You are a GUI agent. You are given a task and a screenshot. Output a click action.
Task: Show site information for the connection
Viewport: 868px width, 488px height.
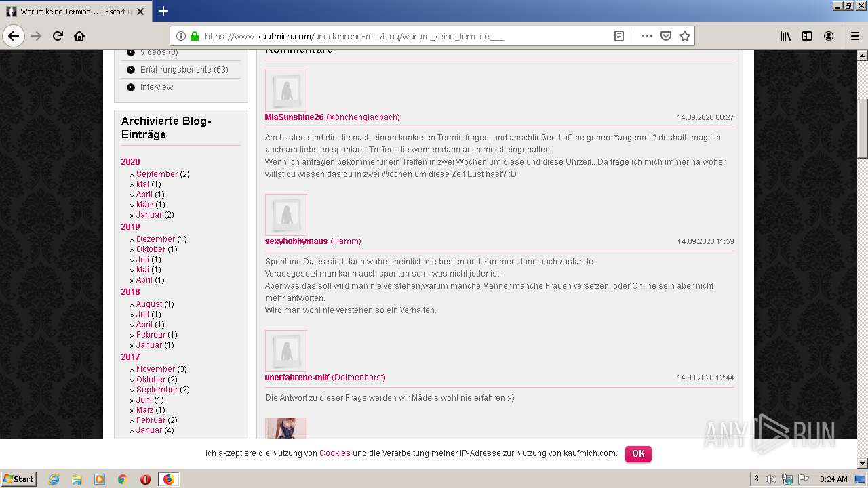(x=181, y=36)
